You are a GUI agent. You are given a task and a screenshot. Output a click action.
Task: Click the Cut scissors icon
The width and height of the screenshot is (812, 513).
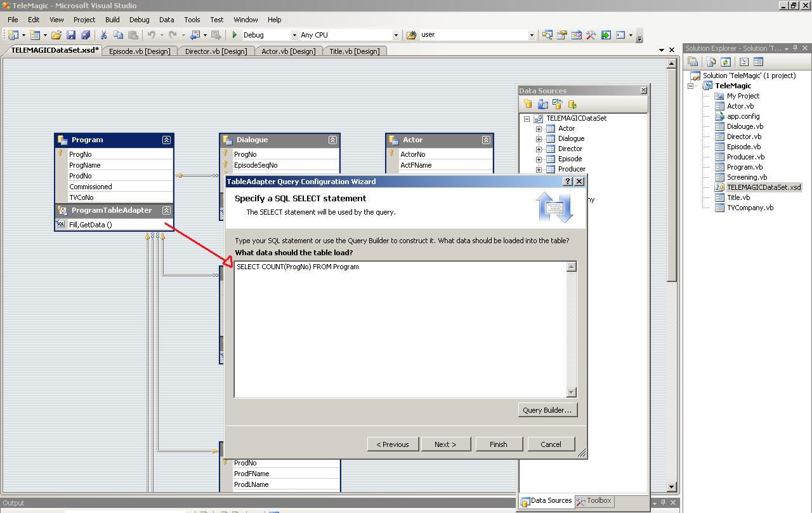(x=103, y=35)
